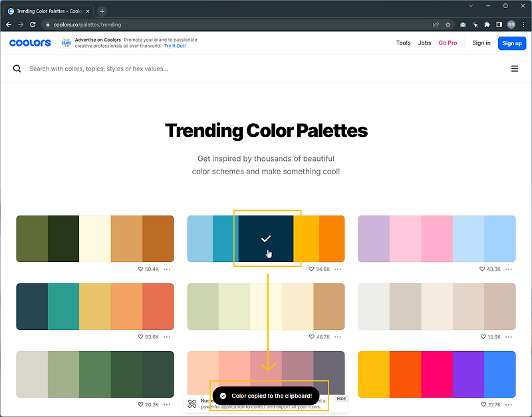Like the palette with 50.4K hearts
The width and height of the screenshot is (532, 417).
pos(139,269)
